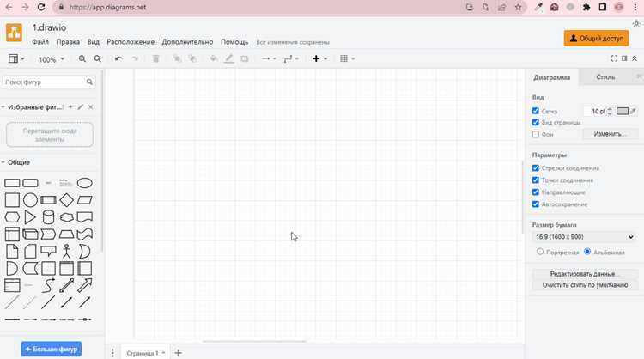Collapse the toolbar with double chevron
The image size is (644, 359).
[635, 58]
